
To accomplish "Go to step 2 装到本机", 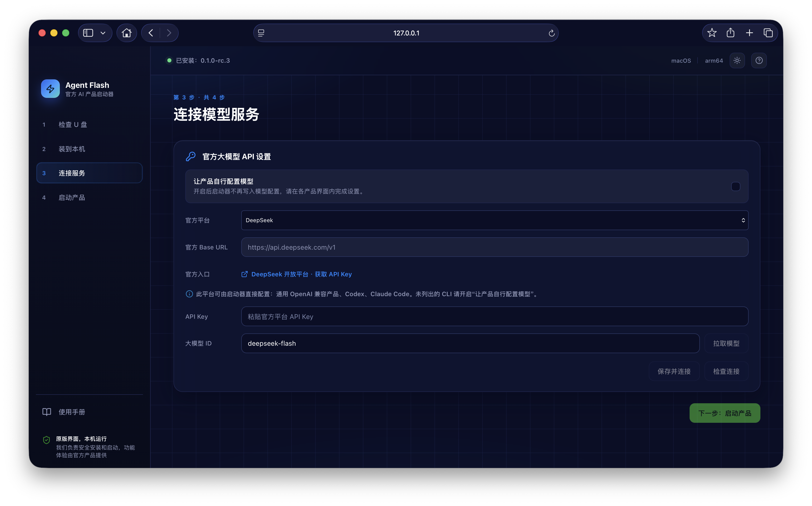I will (89, 149).
